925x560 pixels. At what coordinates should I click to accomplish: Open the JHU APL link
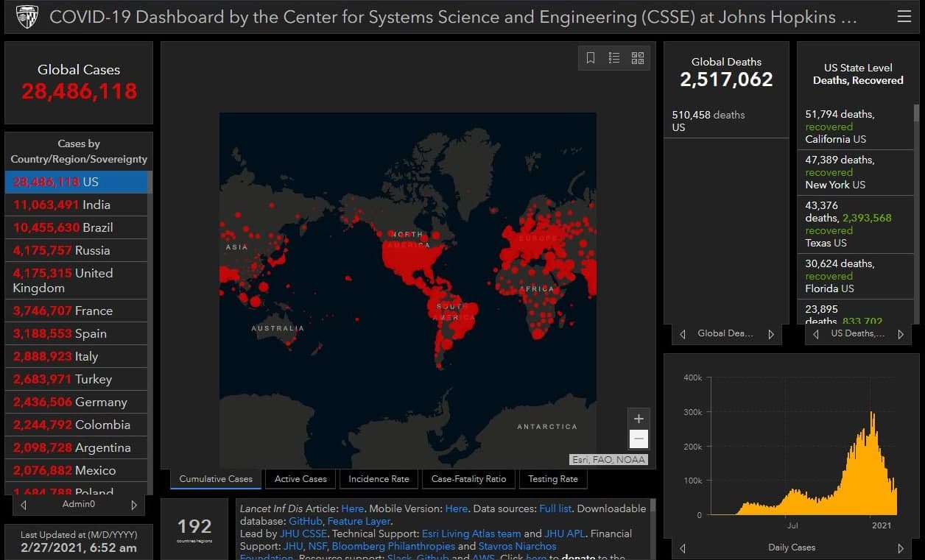click(x=565, y=534)
